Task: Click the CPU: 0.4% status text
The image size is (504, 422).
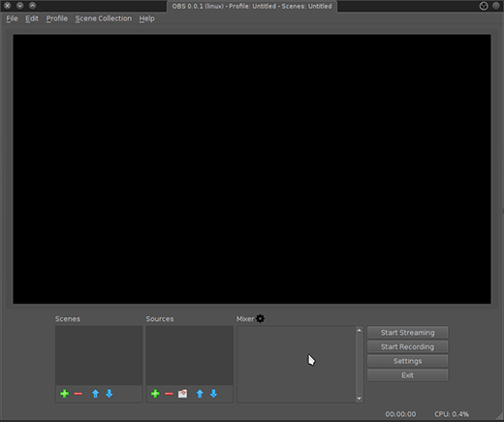Action: coord(452,414)
